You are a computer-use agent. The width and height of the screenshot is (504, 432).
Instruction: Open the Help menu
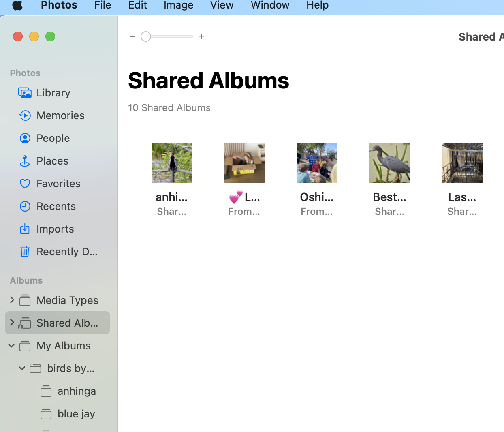pos(317,5)
